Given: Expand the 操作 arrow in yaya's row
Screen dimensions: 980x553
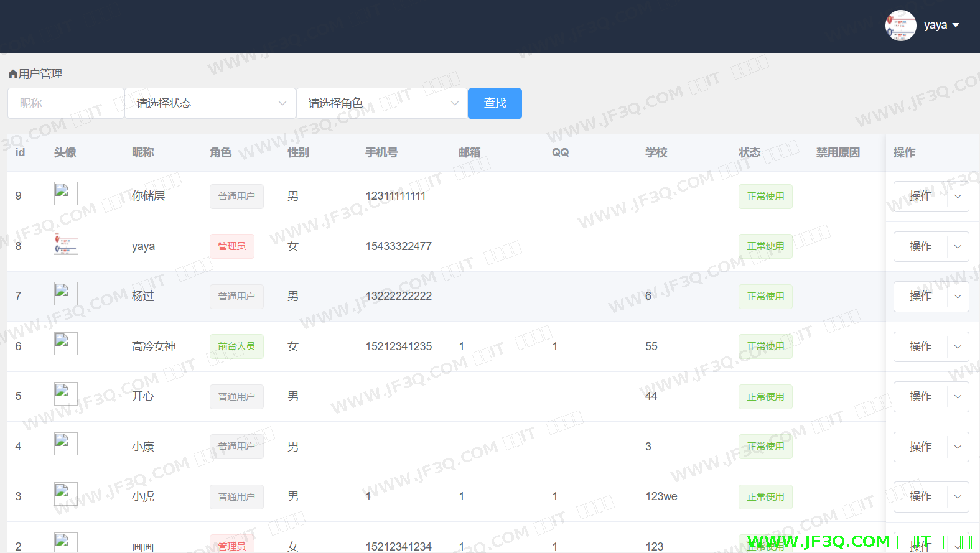Looking at the screenshot, I should point(958,247).
